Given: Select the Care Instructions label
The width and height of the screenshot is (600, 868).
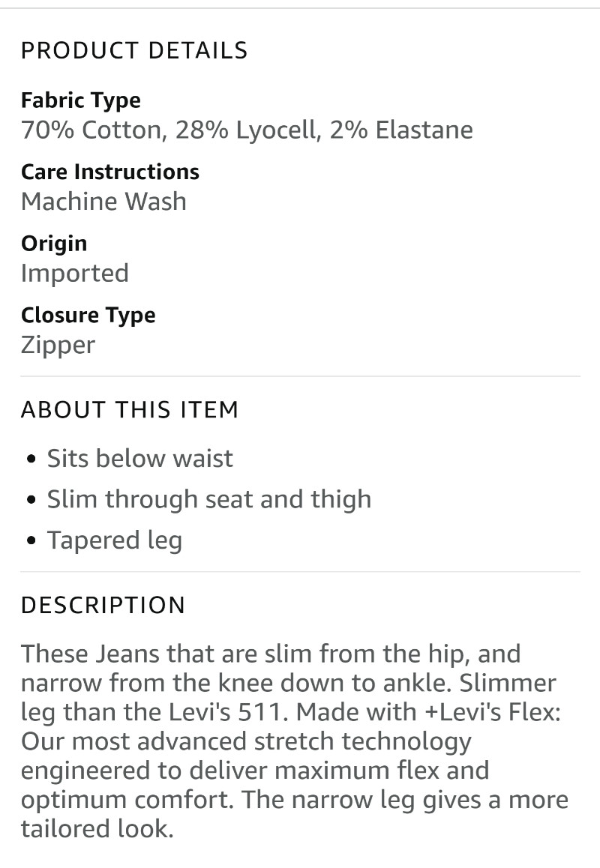Looking at the screenshot, I should (x=110, y=172).
